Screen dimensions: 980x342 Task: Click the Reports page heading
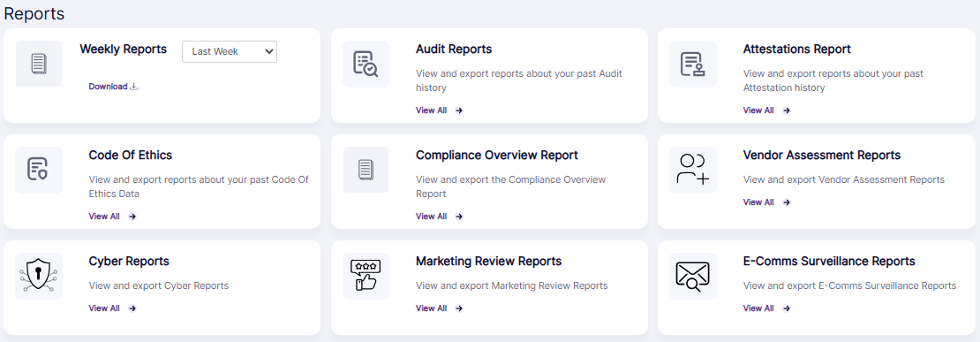coord(34,13)
